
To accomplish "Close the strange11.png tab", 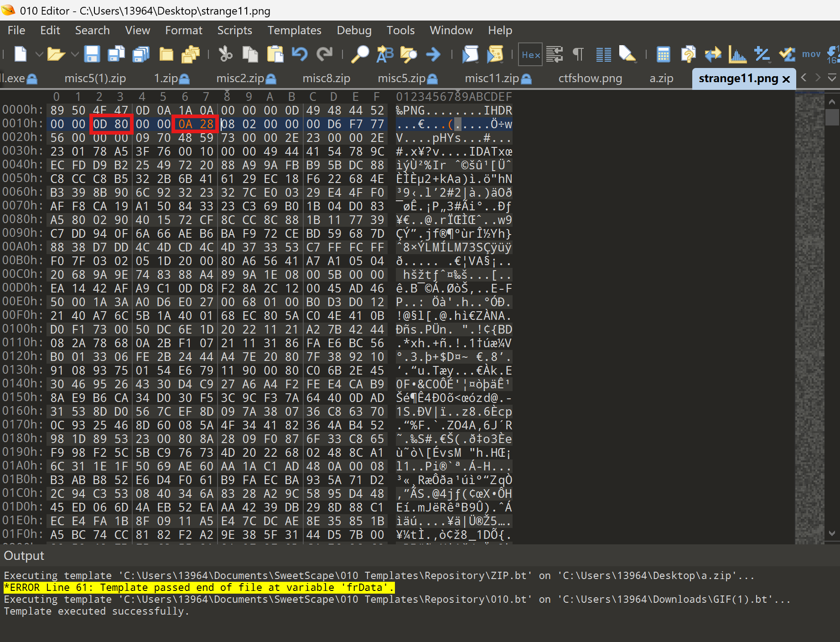I will (x=786, y=79).
